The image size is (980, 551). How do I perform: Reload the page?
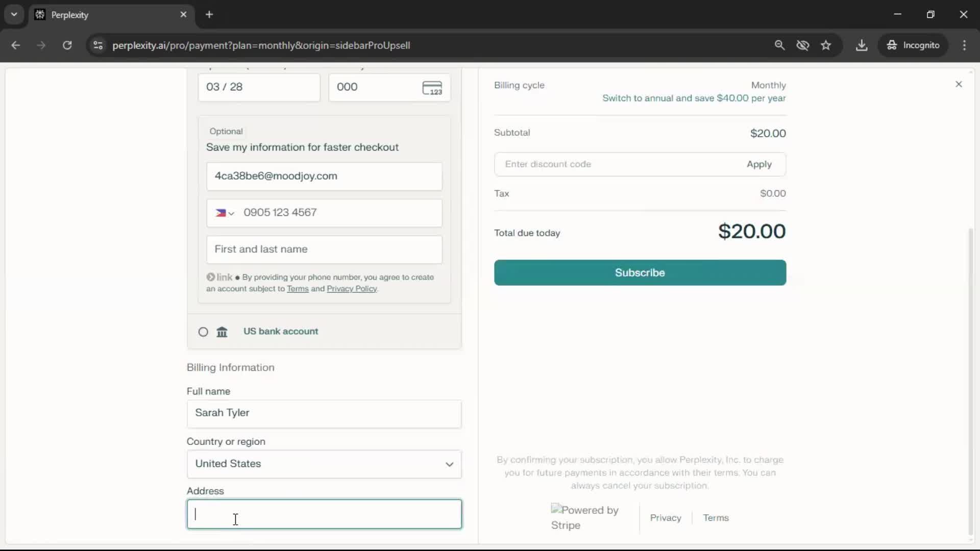click(67, 45)
